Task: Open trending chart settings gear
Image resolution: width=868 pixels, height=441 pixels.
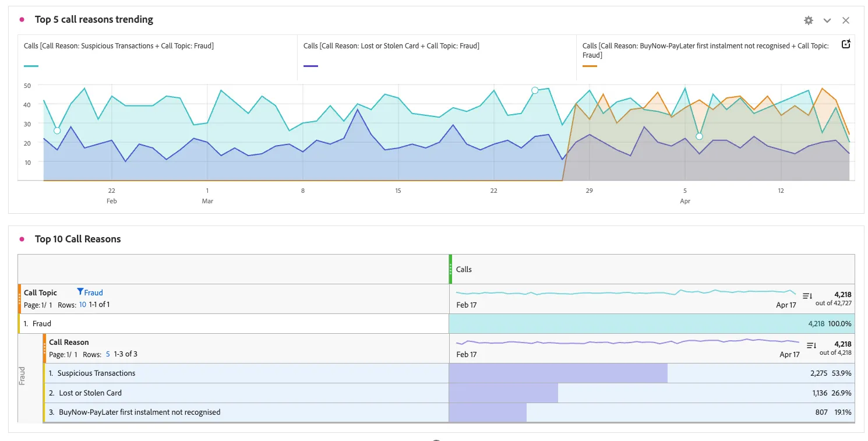Action: tap(809, 20)
